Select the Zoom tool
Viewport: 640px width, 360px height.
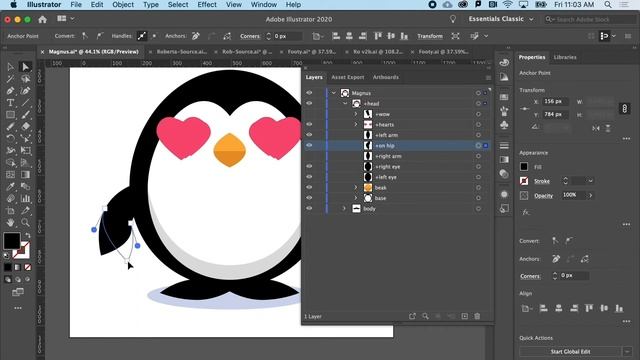tap(26, 223)
